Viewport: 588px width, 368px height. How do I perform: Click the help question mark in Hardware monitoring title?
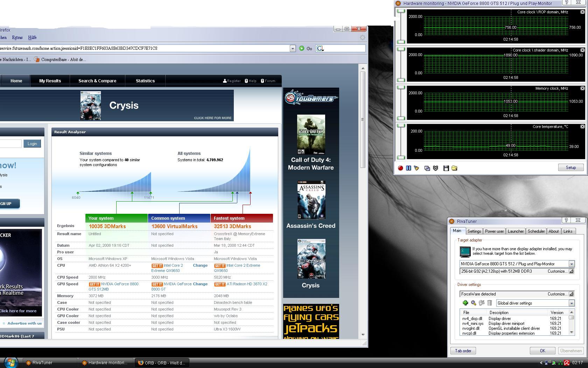[x=567, y=2]
